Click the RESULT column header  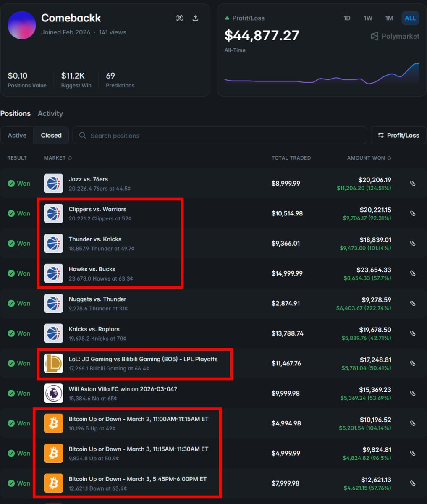[x=17, y=158]
